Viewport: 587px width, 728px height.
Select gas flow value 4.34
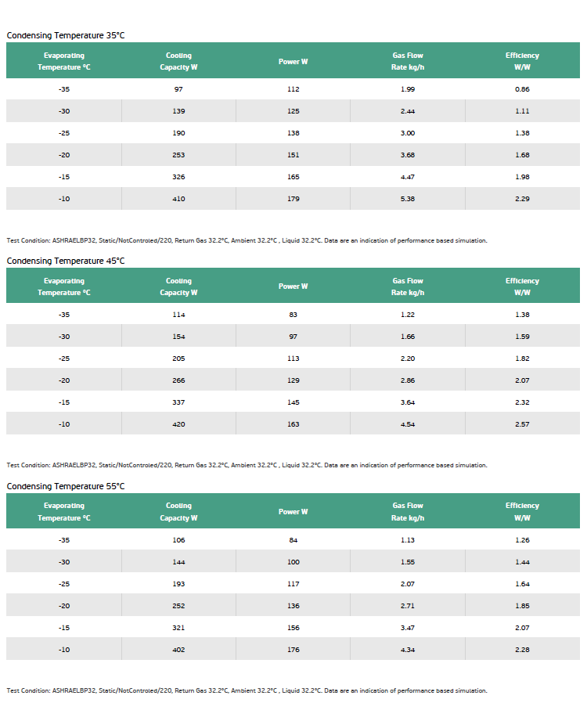coord(408,650)
